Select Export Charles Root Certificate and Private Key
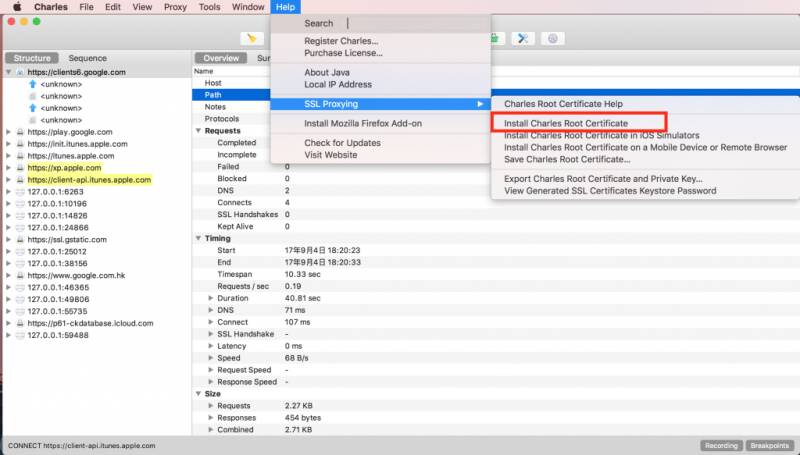The width and height of the screenshot is (800, 455). coord(603,179)
